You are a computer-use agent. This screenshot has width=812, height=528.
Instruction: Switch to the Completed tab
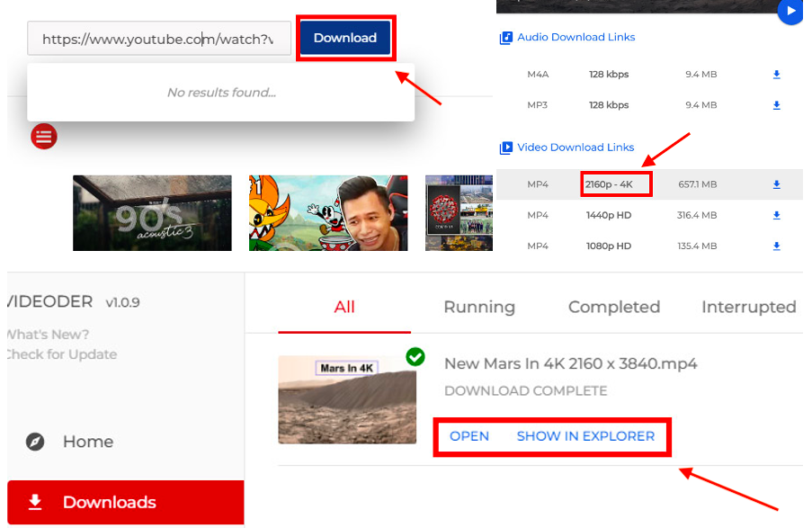point(613,307)
